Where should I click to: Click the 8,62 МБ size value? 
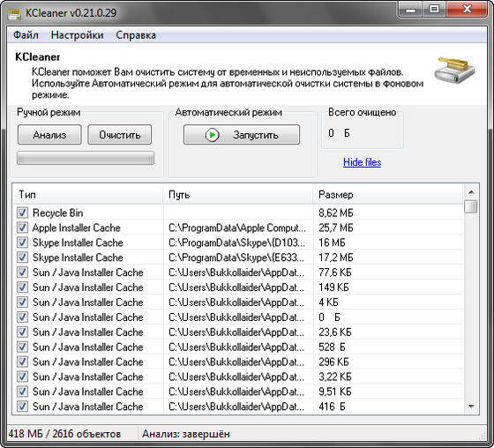click(x=336, y=213)
